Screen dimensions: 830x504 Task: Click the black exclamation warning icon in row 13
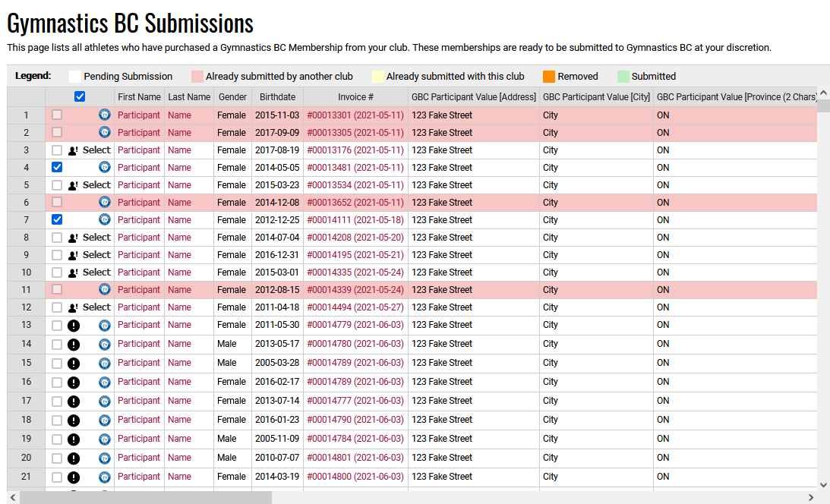(74, 326)
